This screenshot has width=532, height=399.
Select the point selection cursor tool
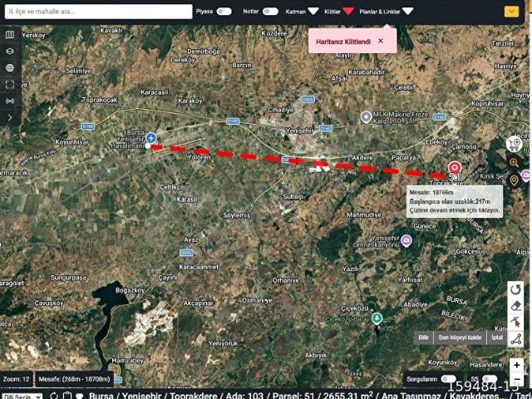pos(516,322)
